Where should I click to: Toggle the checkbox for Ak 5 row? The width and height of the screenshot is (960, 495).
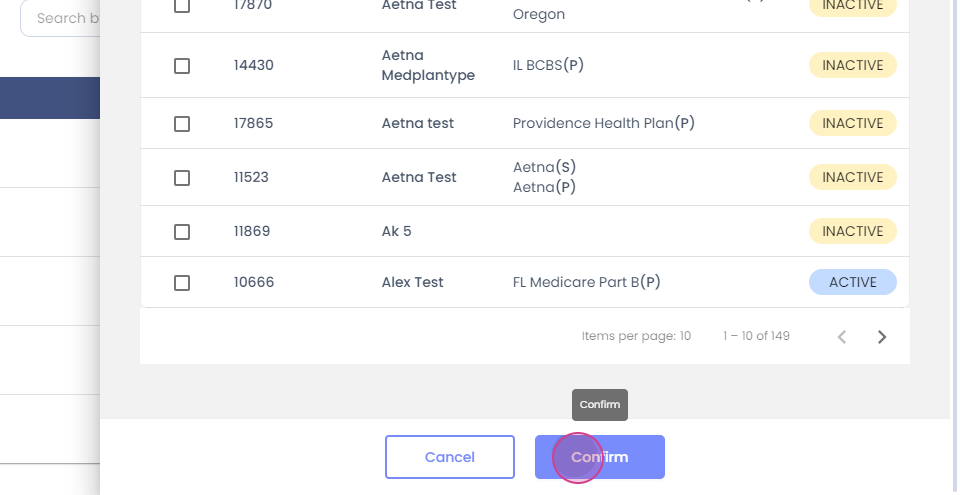[182, 232]
